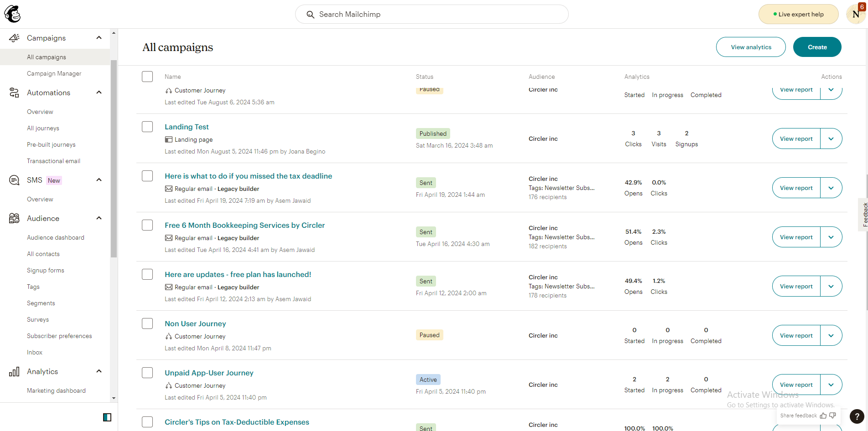The image size is (868, 431).
Task: Expand actions dropdown for Non User Journey
Action: (x=831, y=335)
